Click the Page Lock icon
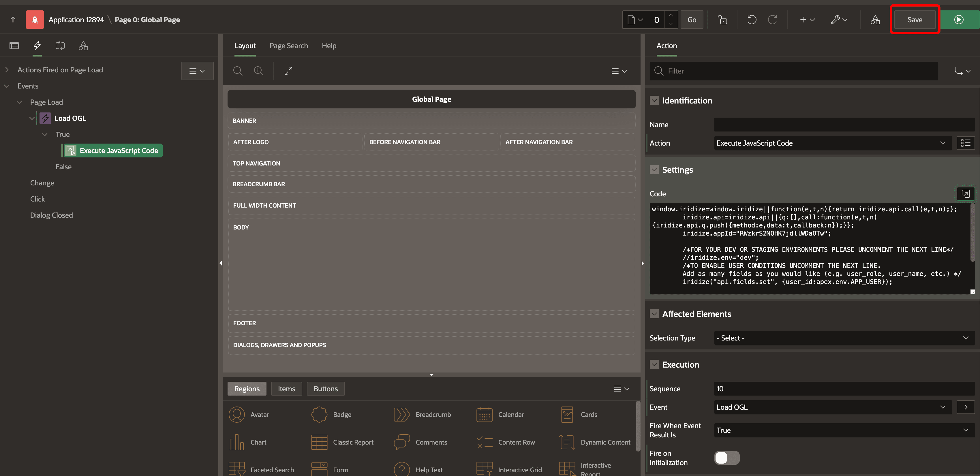980x476 pixels. pyautogui.click(x=722, y=20)
